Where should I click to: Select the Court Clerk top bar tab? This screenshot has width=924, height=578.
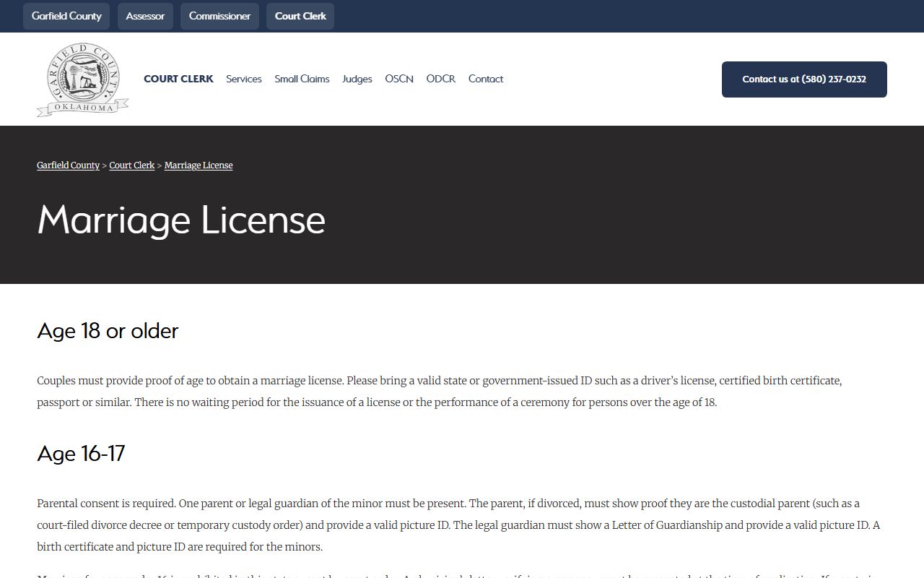tap(300, 16)
